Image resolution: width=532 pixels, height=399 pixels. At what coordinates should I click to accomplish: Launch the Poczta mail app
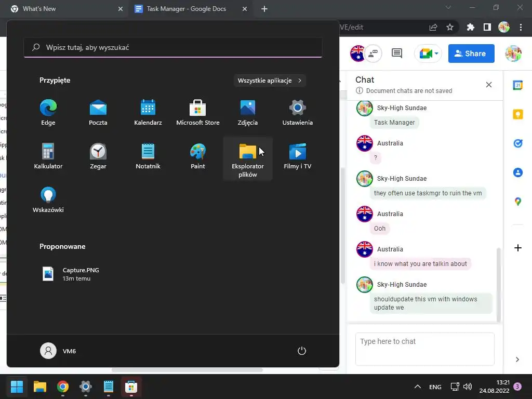(x=98, y=113)
